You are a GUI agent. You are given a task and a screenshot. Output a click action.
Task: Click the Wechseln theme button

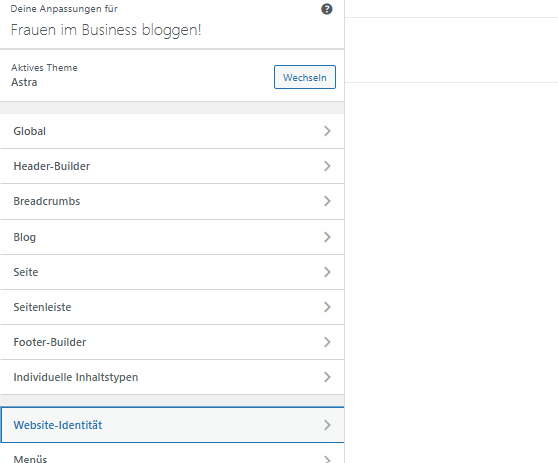click(x=305, y=77)
